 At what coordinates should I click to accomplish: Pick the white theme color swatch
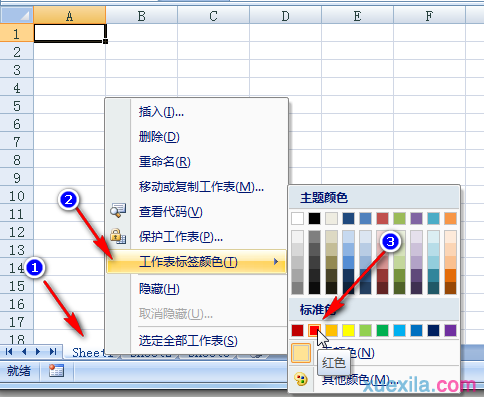(x=297, y=219)
